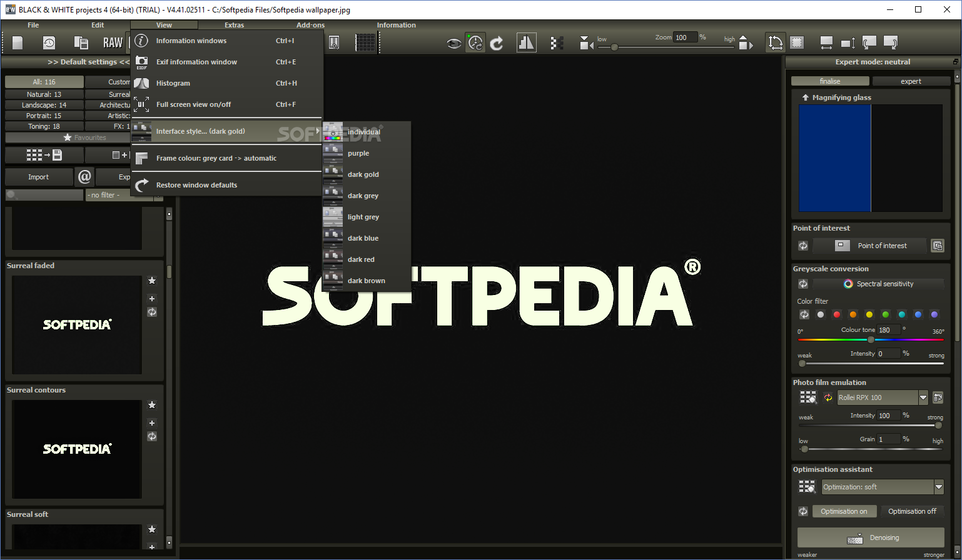Image resolution: width=962 pixels, height=560 pixels.
Task: Choose the dark brown interface style
Action: 367,281
